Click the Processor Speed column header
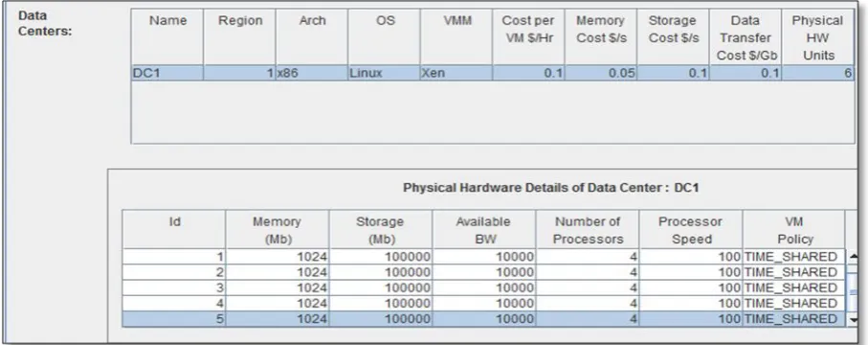Image resolution: width=868 pixels, height=345 pixels. (x=690, y=229)
